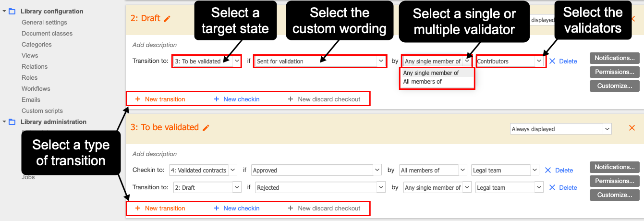This screenshot has height=221, width=644.
Task: Delete the Approved checkin row
Action: tap(559, 170)
